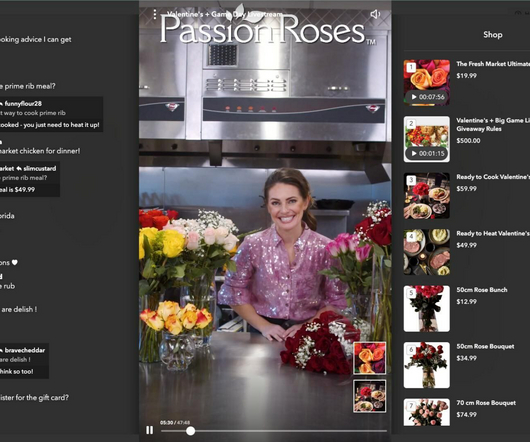Play the 00:07:56 clip on product 1
The height and width of the screenshot is (442, 530).
tap(427, 97)
